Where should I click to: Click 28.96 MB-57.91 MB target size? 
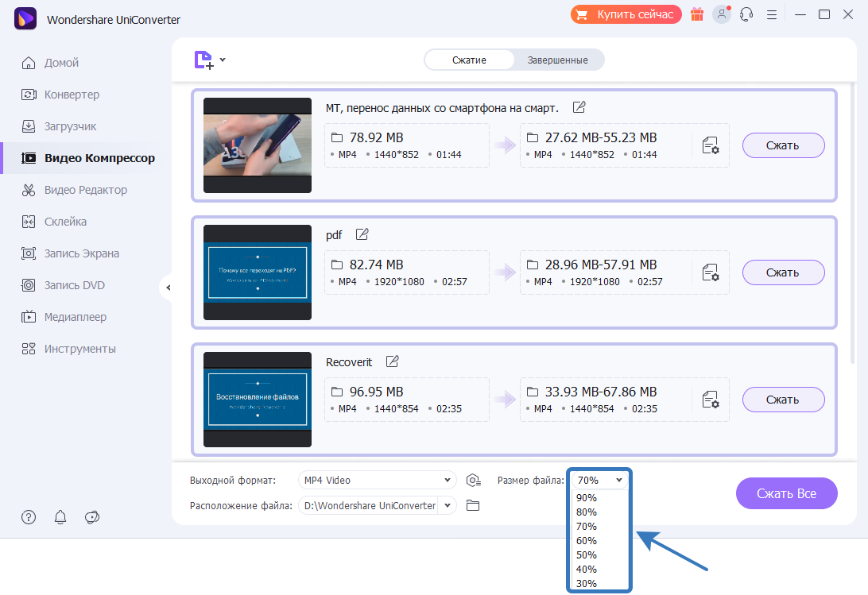pos(601,265)
